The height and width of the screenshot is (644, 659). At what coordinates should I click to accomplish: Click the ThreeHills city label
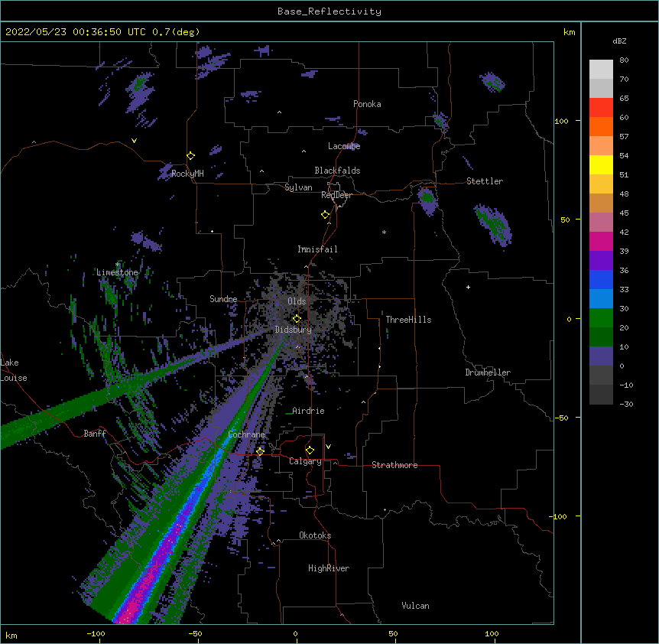coord(408,320)
